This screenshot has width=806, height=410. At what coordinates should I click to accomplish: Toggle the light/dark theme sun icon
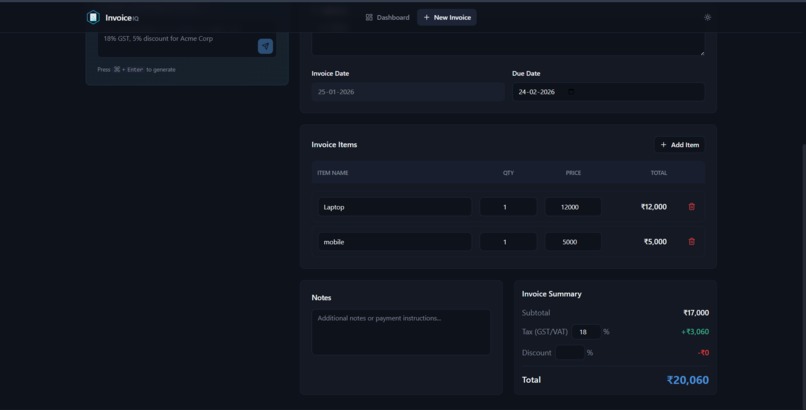(707, 17)
